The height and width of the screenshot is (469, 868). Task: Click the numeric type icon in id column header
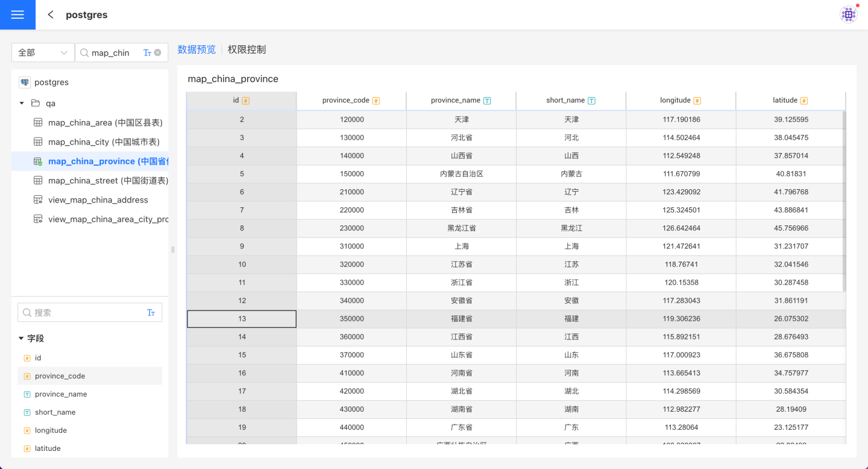click(246, 101)
